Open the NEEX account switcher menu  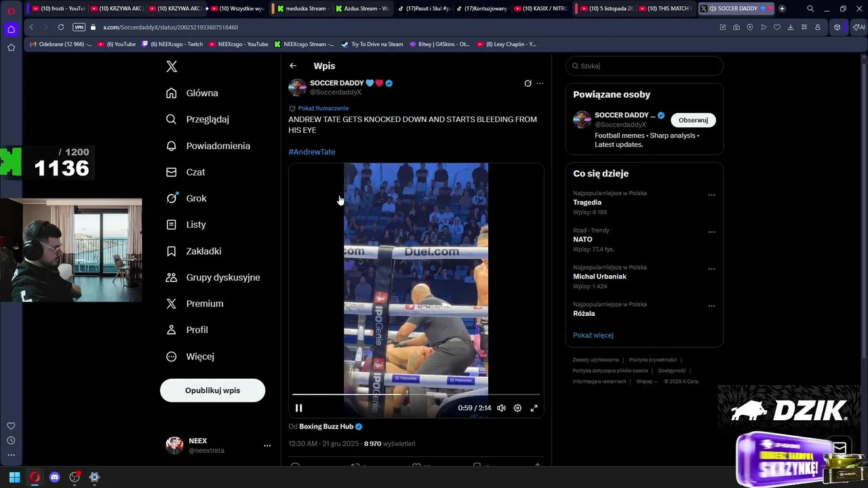(218, 445)
